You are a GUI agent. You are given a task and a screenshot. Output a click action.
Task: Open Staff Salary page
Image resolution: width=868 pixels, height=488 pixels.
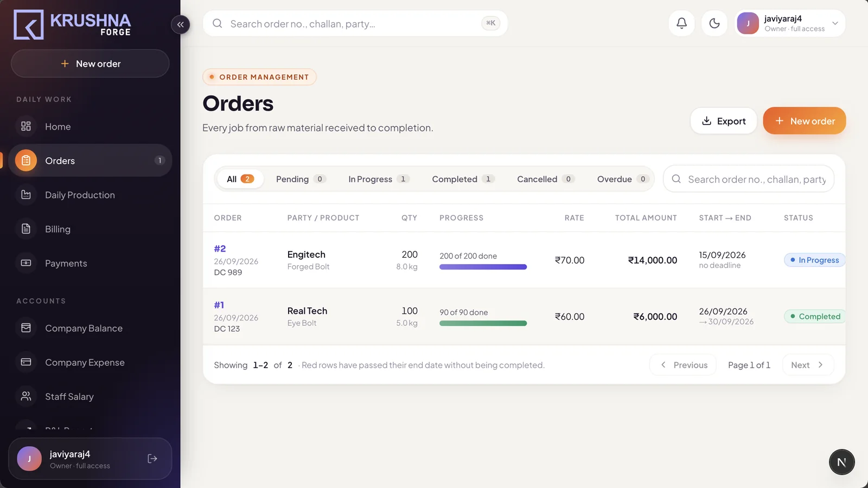[90, 396]
